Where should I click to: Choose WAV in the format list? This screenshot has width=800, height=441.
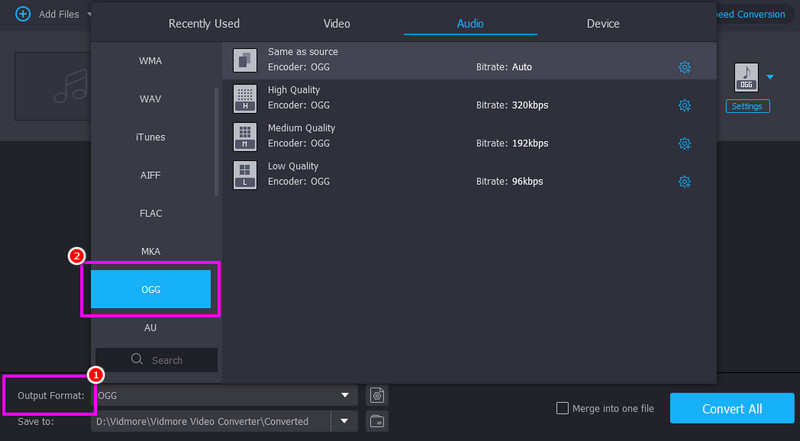(151, 99)
